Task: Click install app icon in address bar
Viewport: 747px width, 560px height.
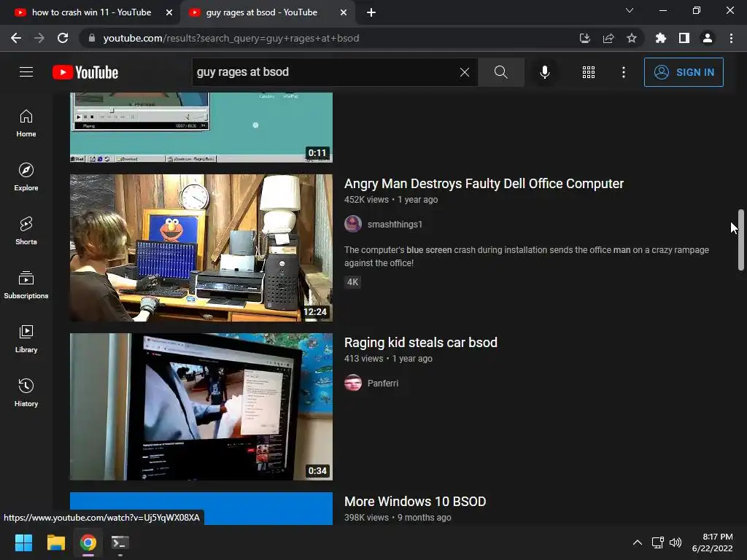Action: coord(584,38)
